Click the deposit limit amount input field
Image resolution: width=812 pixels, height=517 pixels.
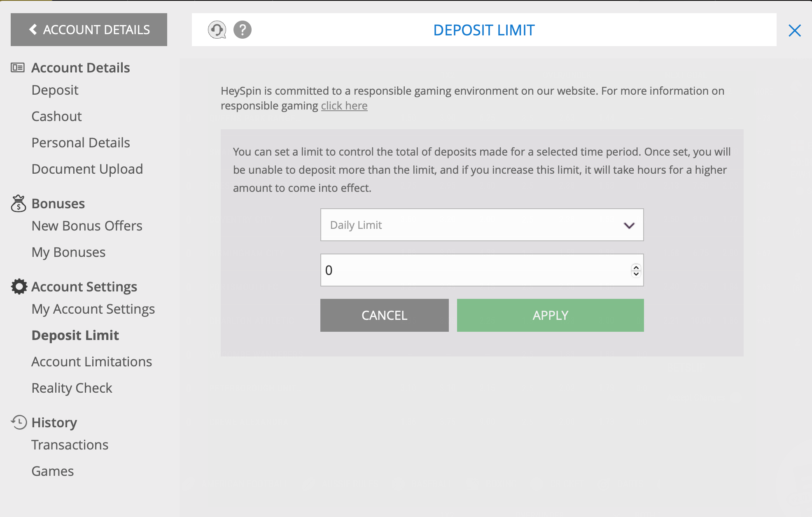[x=482, y=270]
